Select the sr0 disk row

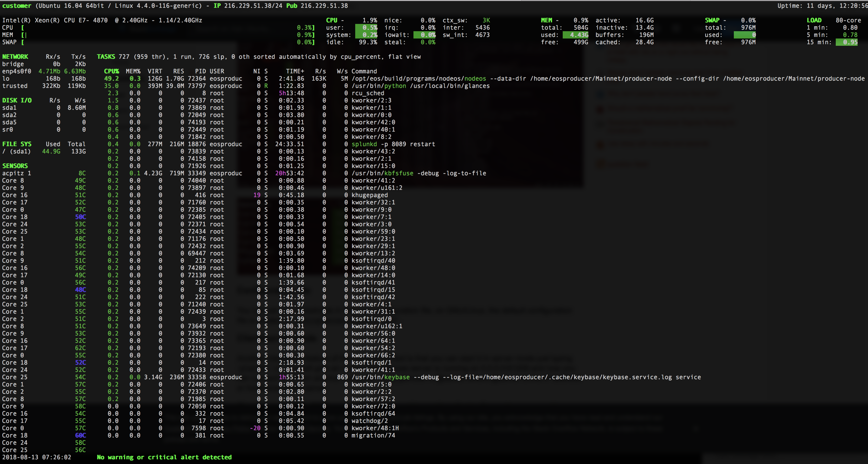(x=44, y=129)
